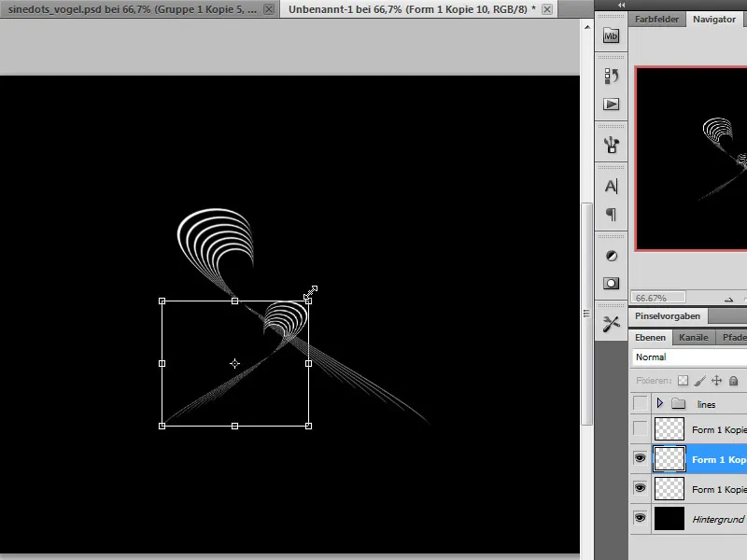747x560 pixels.
Task: Click the top-right transform handle
Action: point(309,301)
